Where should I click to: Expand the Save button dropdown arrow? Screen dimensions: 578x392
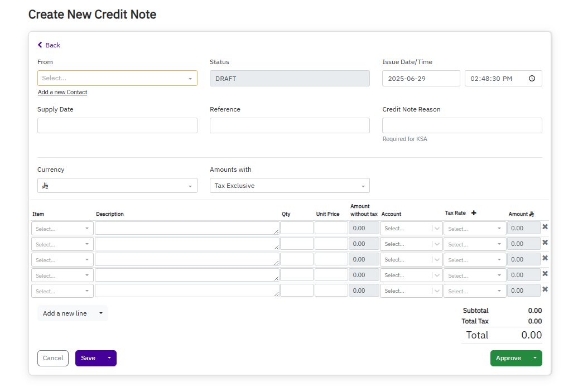(x=109, y=358)
